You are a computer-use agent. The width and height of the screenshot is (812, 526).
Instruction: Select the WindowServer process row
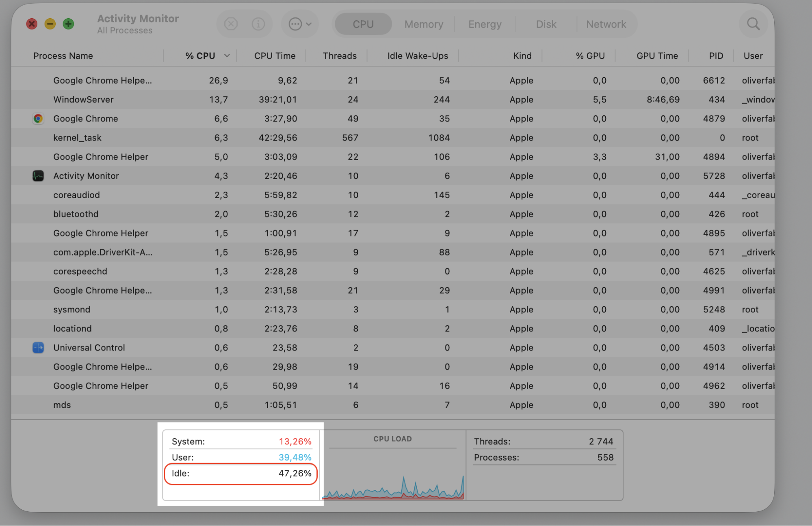pos(393,100)
